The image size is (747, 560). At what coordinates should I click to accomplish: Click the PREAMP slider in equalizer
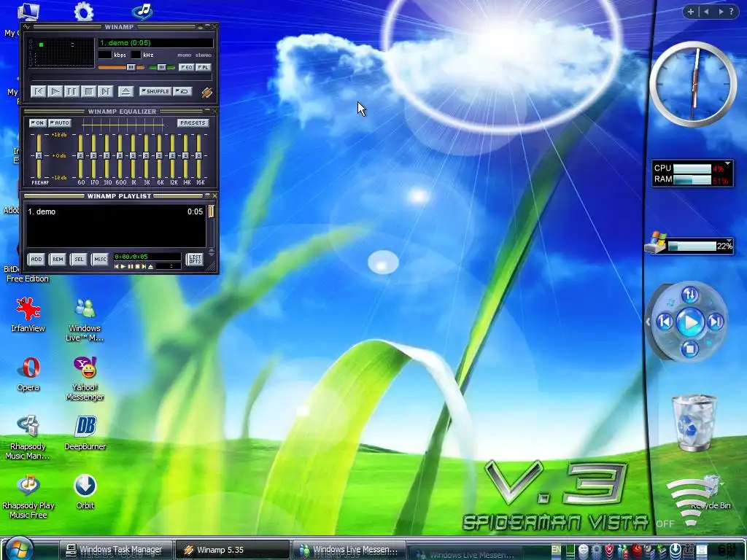(x=39, y=156)
